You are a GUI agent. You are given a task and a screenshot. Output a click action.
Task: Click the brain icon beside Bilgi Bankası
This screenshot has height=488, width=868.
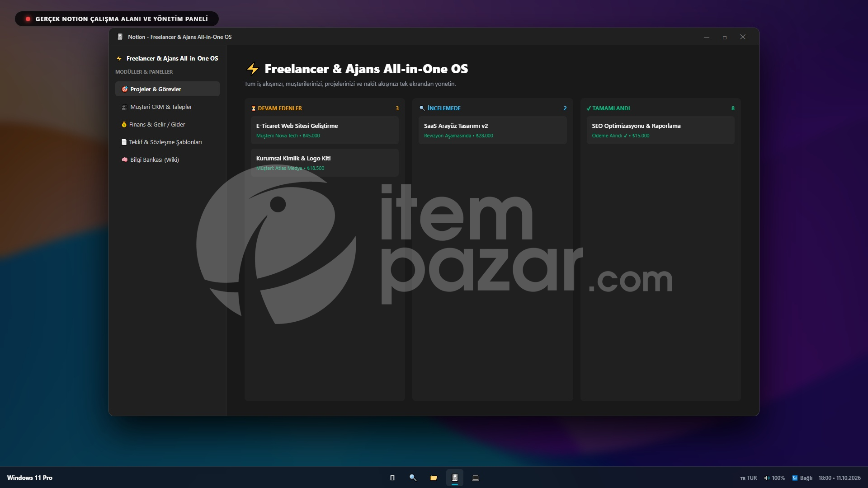point(124,160)
